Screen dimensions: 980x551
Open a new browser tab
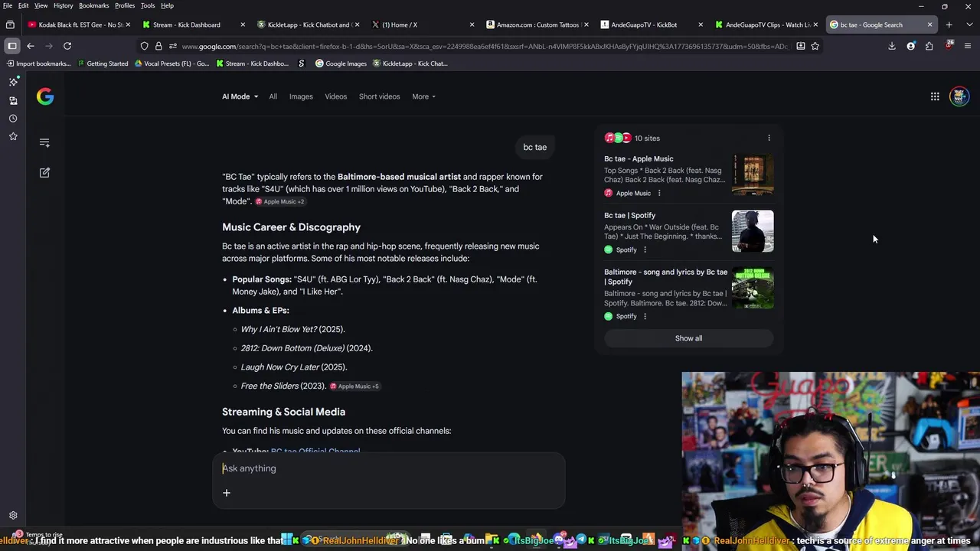949,24
